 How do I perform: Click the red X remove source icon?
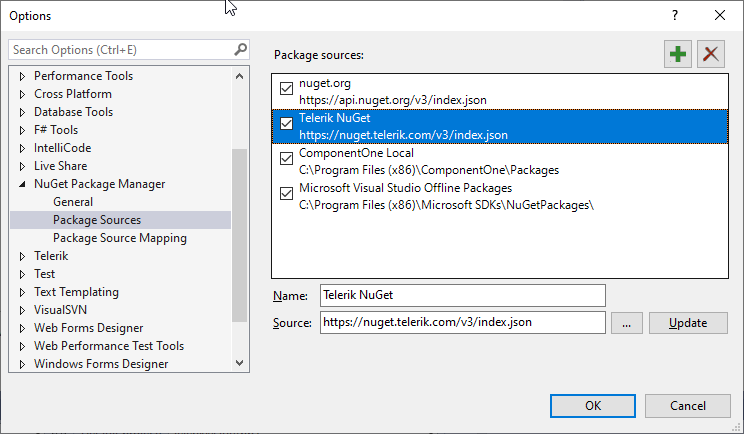click(x=711, y=54)
